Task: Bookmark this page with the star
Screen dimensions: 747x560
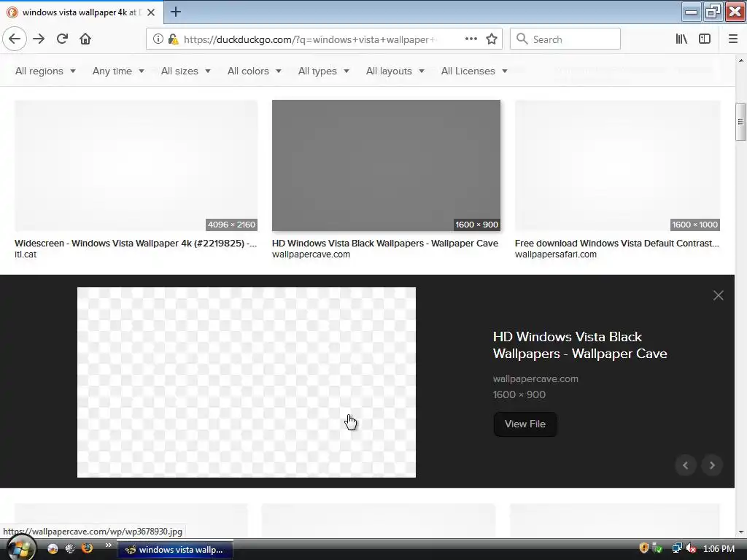Action: [x=492, y=39]
